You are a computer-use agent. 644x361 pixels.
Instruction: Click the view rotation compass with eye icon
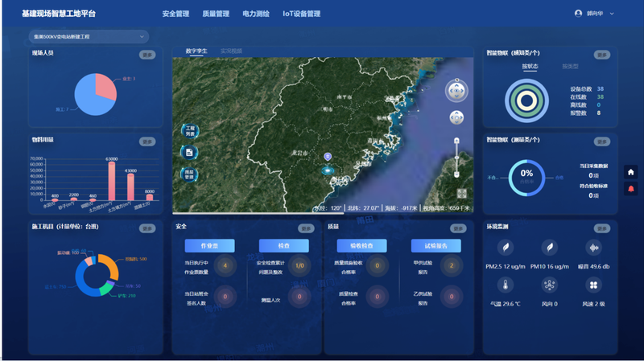(456, 91)
